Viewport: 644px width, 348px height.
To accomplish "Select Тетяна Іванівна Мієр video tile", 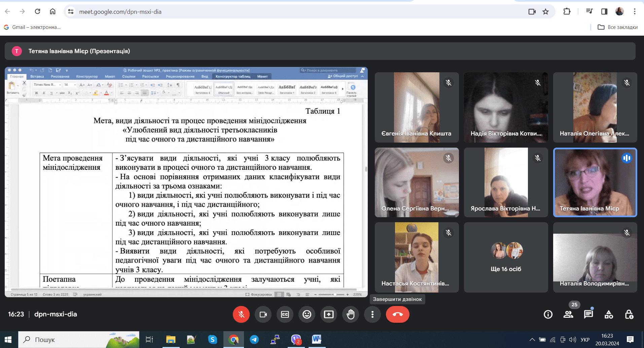I will (x=595, y=182).
